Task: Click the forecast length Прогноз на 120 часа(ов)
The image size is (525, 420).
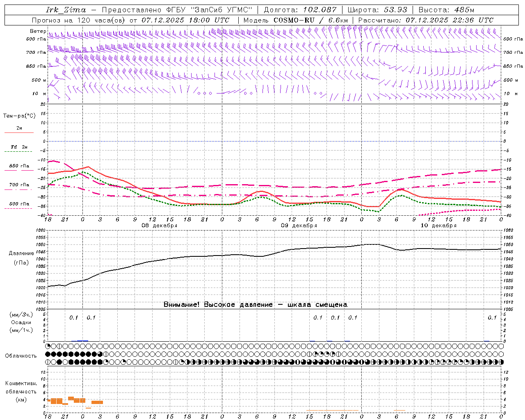Action: click(79, 20)
